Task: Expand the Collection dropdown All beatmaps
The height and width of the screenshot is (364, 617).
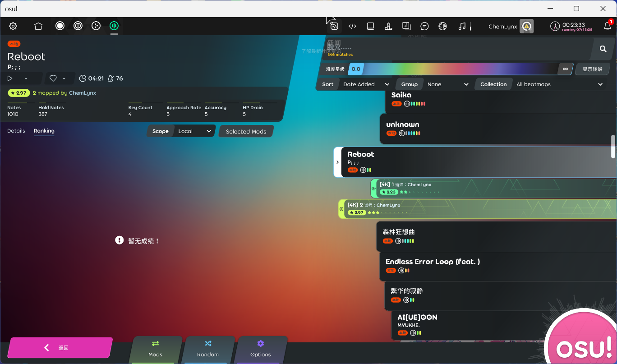Action: coord(559,84)
